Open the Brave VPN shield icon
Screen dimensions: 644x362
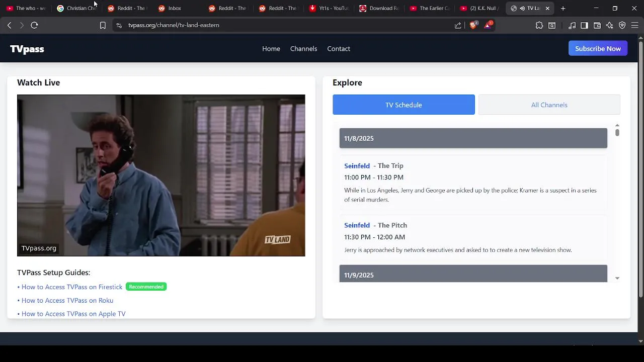[x=622, y=25]
